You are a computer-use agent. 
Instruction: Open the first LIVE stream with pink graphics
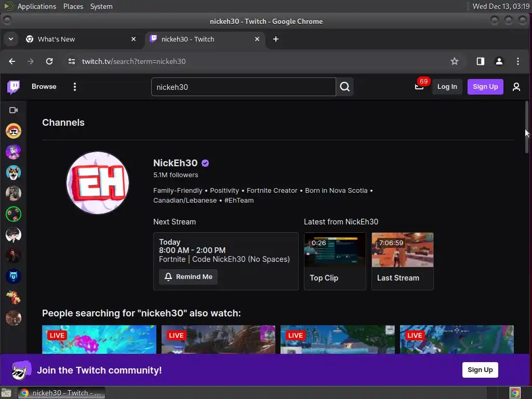99,339
